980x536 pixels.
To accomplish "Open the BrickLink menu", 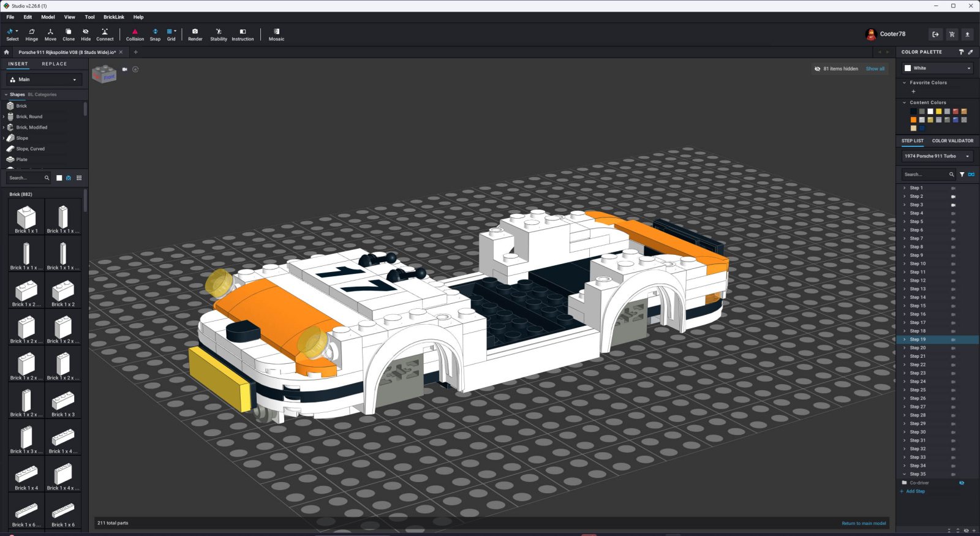I will pos(114,17).
